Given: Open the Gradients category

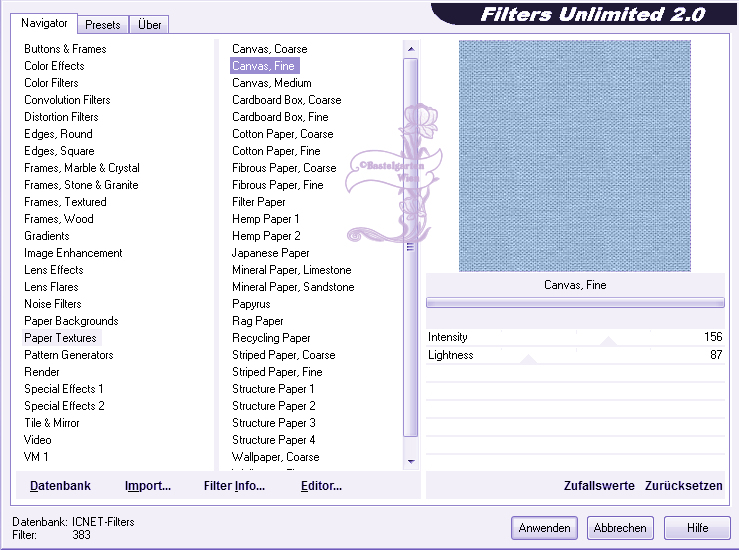Looking at the screenshot, I should [47, 236].
